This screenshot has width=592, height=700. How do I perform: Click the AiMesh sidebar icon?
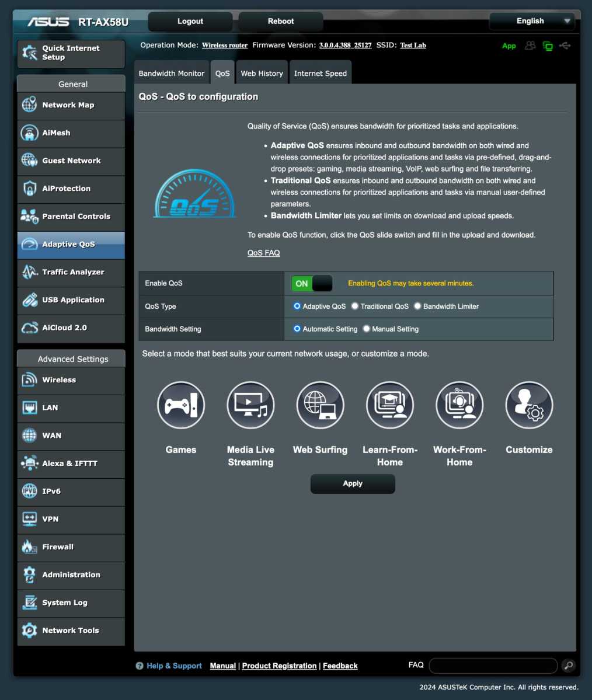pos(29,133)
